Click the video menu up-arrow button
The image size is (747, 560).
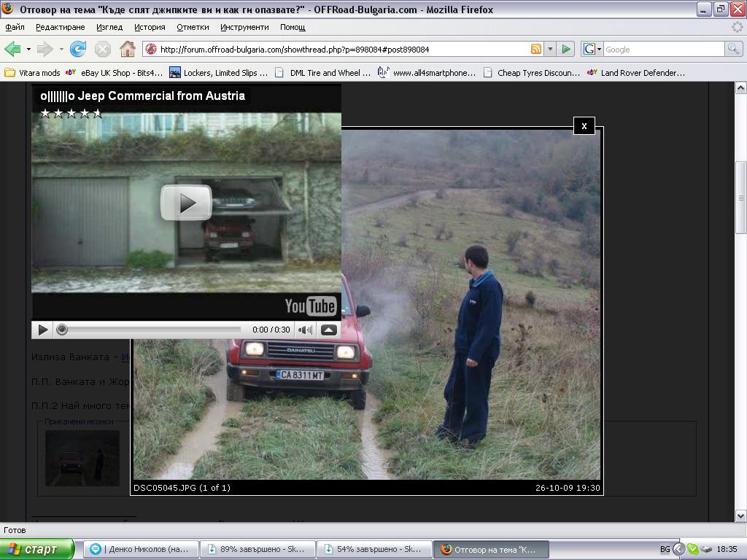329,330
